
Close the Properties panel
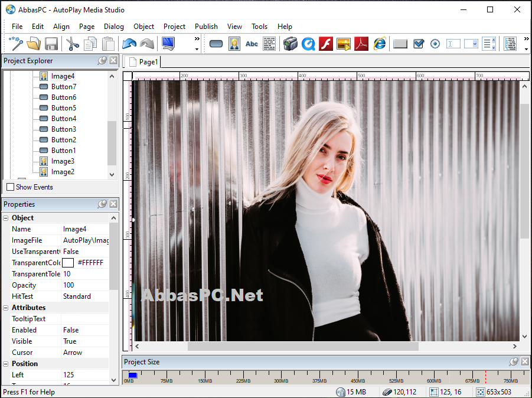(x=113, y=204)
